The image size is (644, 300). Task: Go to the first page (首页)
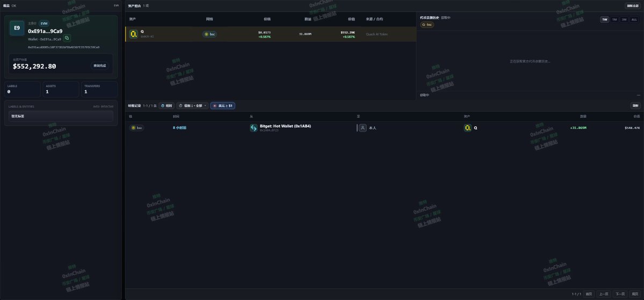[x=589, y=294]
